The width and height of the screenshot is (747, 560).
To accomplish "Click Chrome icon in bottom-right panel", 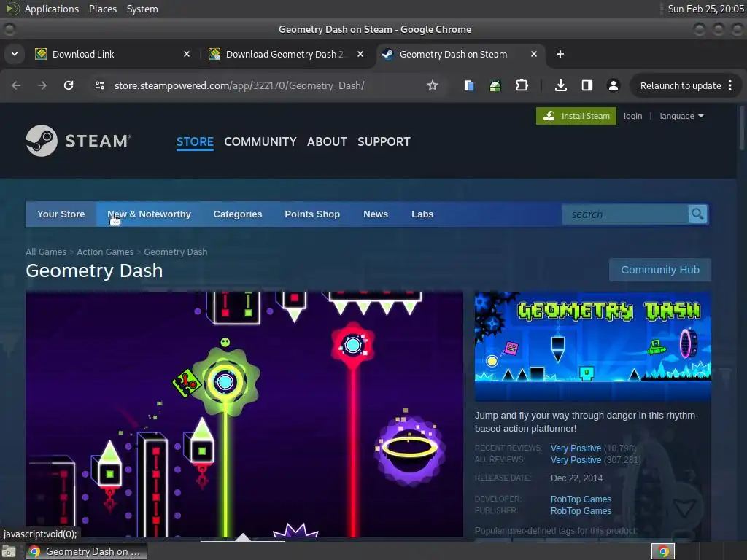I will click(663, 551).
